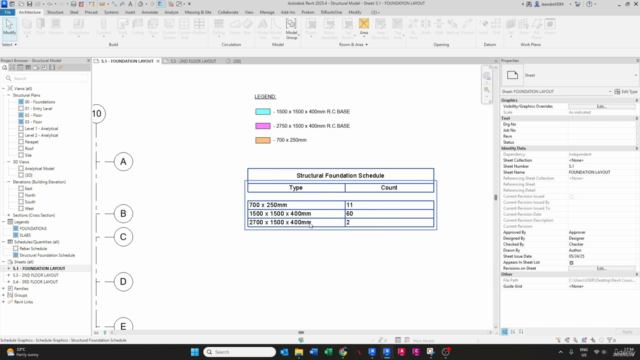The image size is (640, 360).
Task: Open the Model Group tool
Action: click(x=291, y=28)
